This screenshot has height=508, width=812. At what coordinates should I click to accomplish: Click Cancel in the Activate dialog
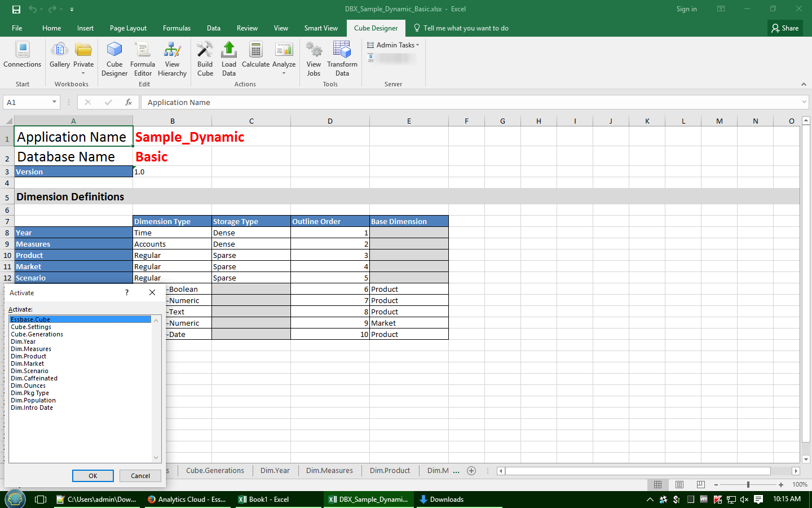tap(140, 476)
